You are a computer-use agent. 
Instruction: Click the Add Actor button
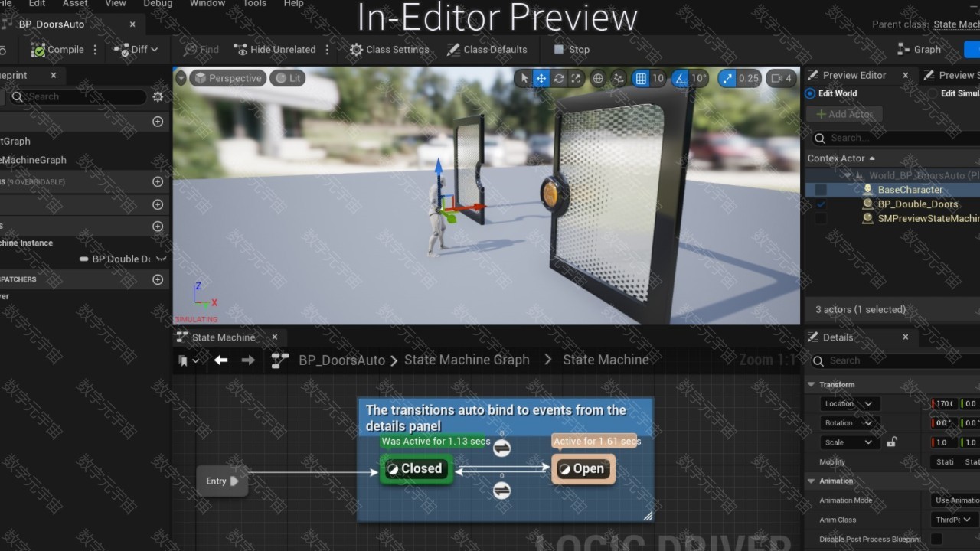844,114
